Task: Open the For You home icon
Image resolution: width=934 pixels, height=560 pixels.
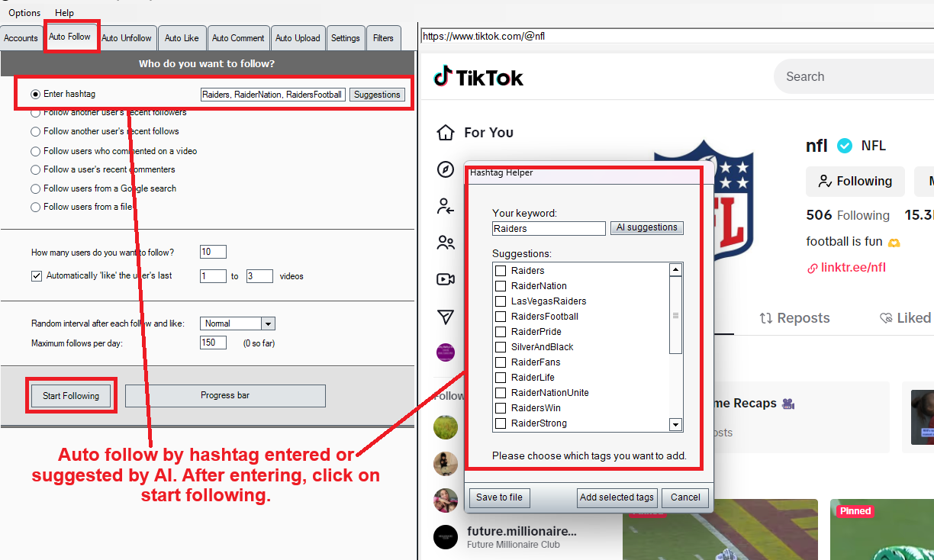Action: click(x=446, y=133)
